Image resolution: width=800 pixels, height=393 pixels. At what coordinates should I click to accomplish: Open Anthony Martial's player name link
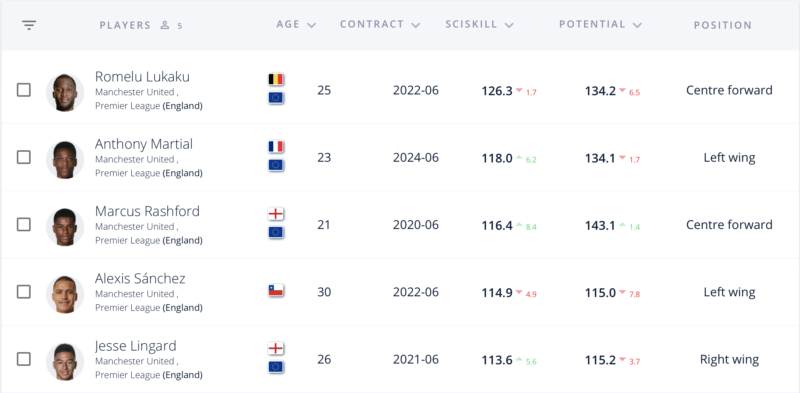[x=144, y=144]
